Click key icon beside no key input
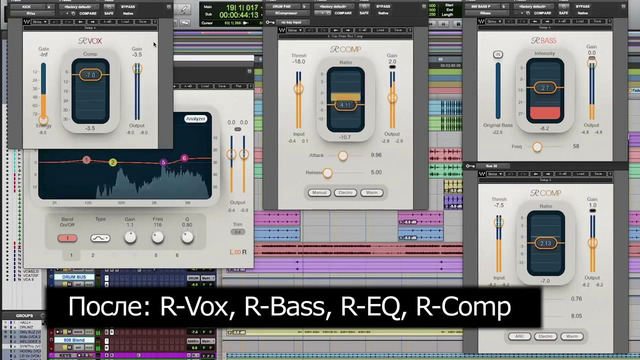Image resolution: width=640 pixels, height=360 pixels. coord(270,22)
